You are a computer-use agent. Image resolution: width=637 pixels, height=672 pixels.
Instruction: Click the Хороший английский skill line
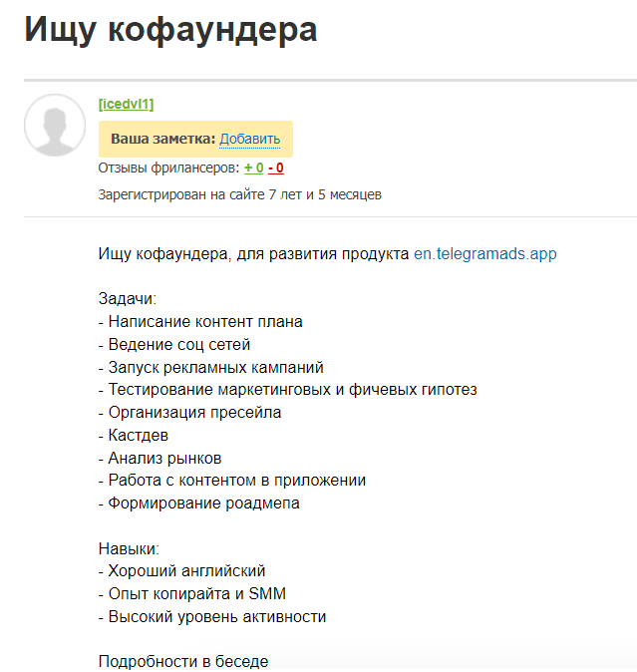182,571
